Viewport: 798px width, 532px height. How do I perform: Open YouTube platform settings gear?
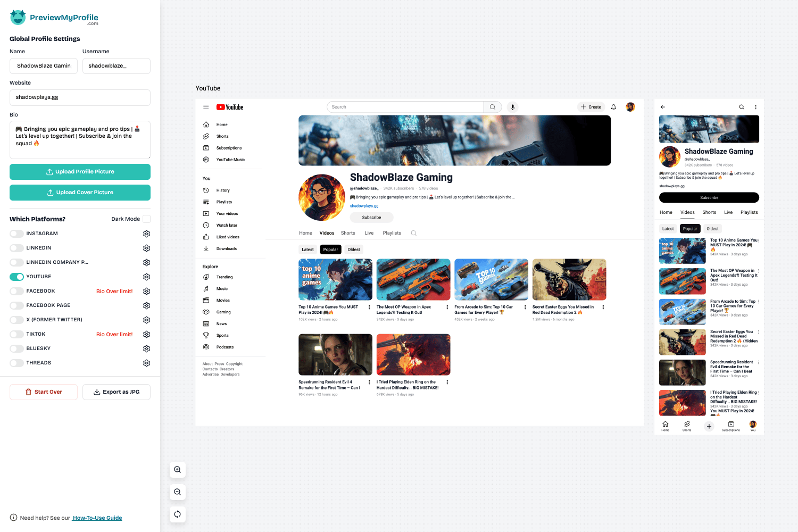point(146,277)
